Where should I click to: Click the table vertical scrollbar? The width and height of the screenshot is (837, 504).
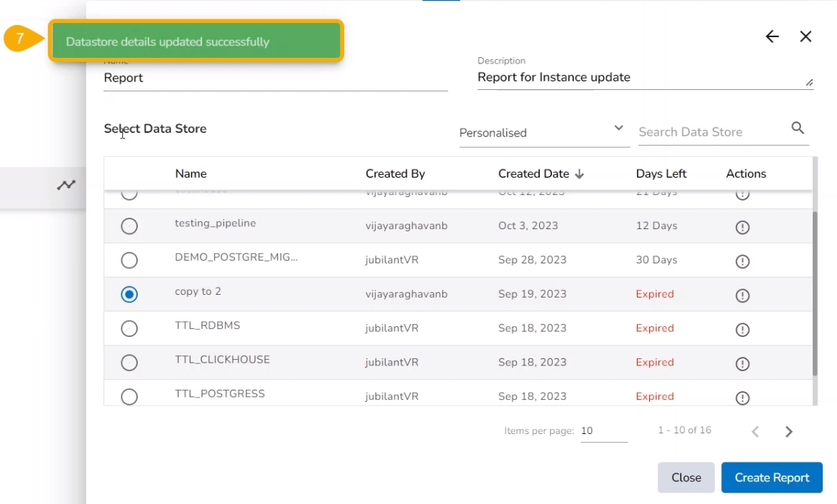click(815, 293)
